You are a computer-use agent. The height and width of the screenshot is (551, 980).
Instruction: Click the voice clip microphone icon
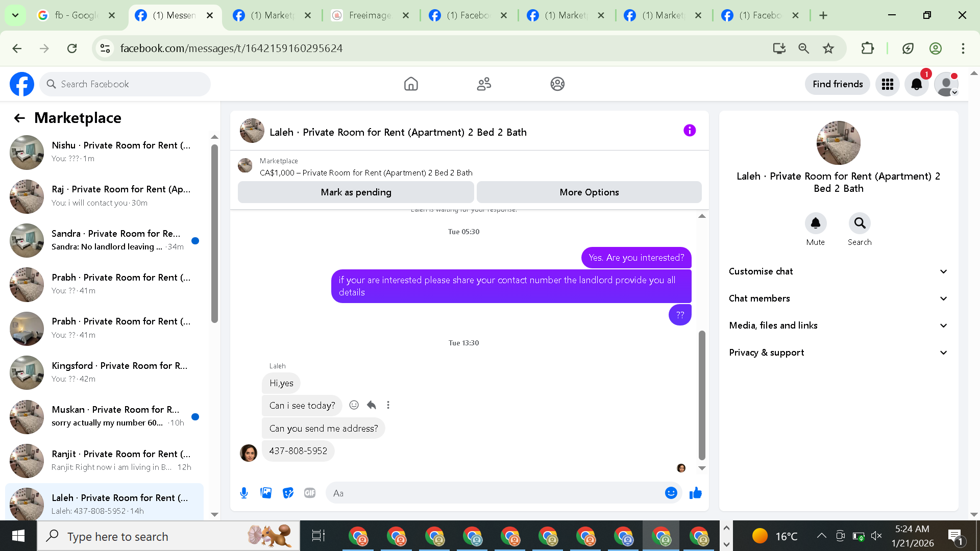click(x=244, y=493)
